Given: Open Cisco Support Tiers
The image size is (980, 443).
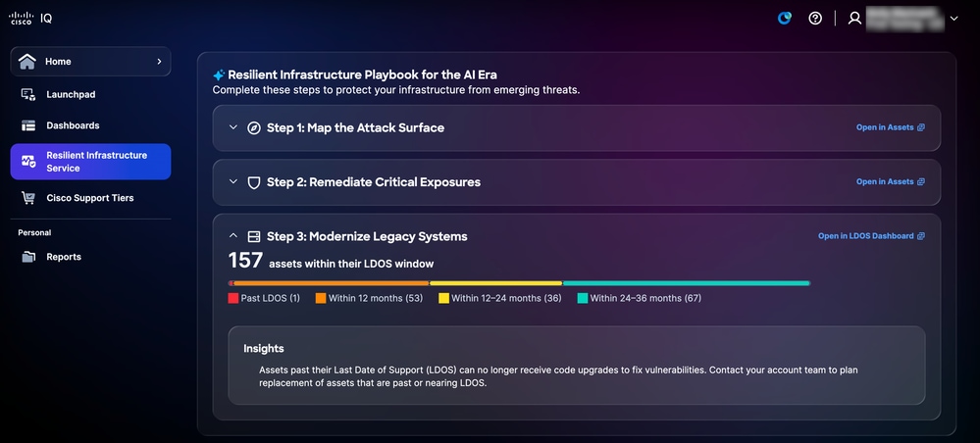Looking at the screenshot, I should (90, 198).
